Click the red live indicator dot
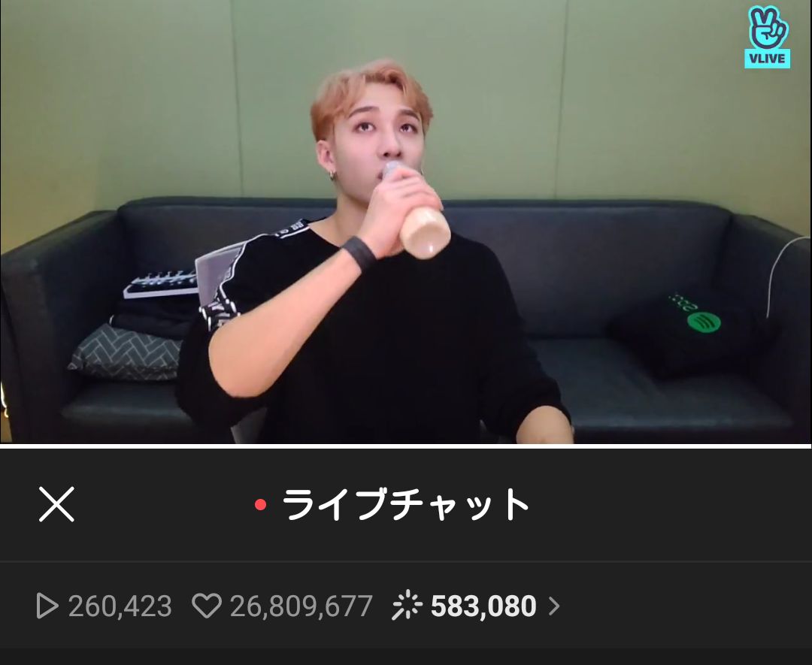Viewport: 812px width, 665px height. 260,504
